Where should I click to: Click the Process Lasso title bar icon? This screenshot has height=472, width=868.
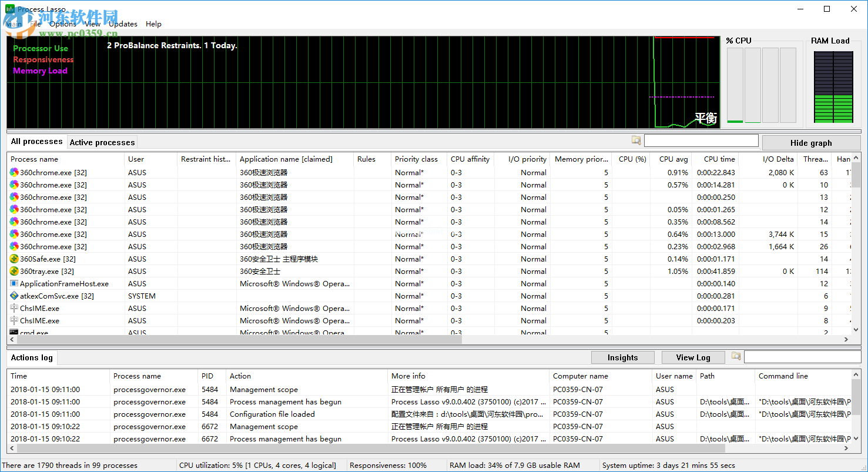[10, 9]
